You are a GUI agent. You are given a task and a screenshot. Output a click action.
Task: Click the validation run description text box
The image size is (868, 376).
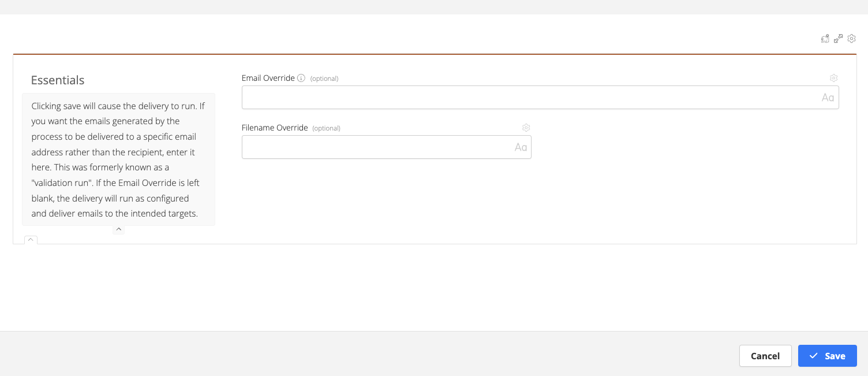[118, 159]
